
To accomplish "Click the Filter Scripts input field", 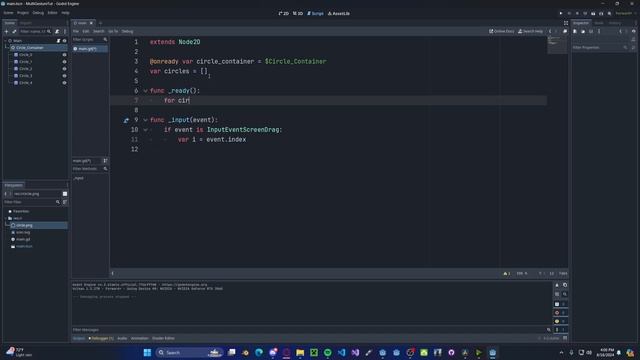I will pyautogui.click(x=90, y=40).
